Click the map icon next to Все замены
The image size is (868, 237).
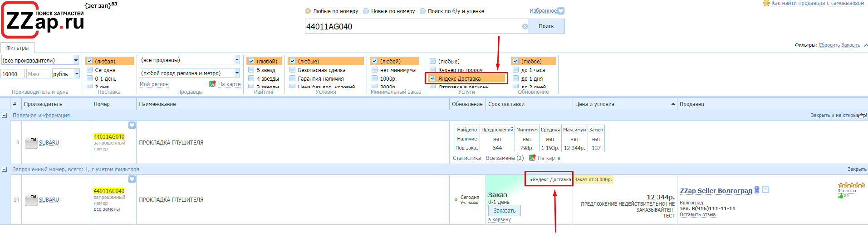coord(532,158)
